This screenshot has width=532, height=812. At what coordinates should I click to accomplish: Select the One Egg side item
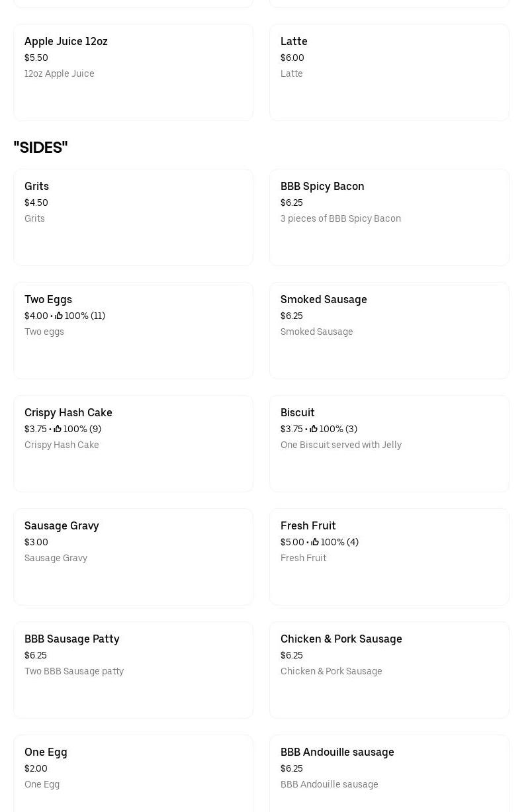point(133,774)
